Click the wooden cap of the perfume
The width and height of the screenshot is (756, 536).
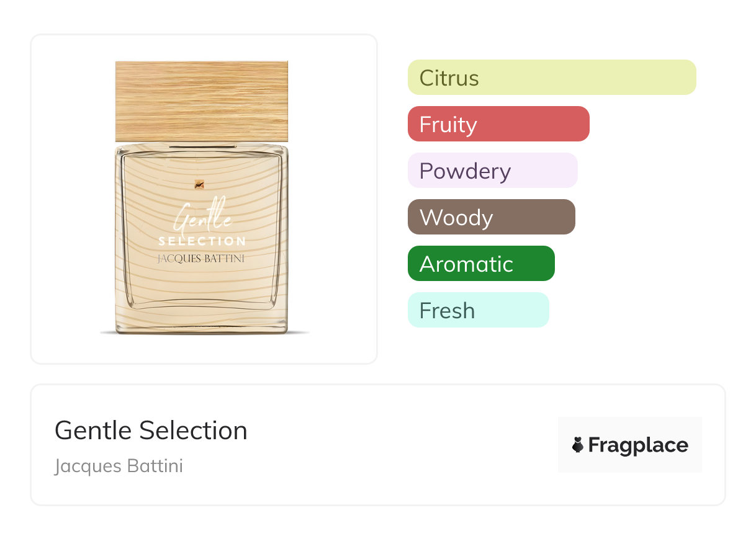[202, 101]
